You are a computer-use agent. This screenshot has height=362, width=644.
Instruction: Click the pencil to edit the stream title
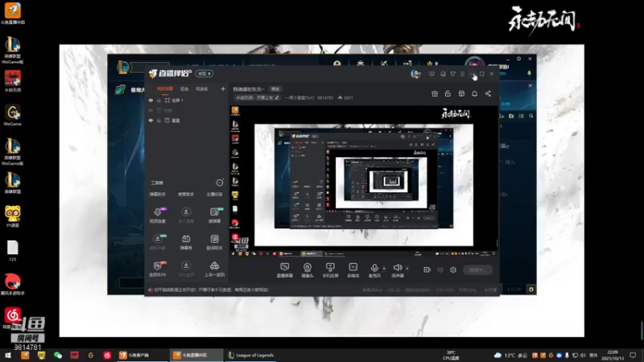coord(277,97)
